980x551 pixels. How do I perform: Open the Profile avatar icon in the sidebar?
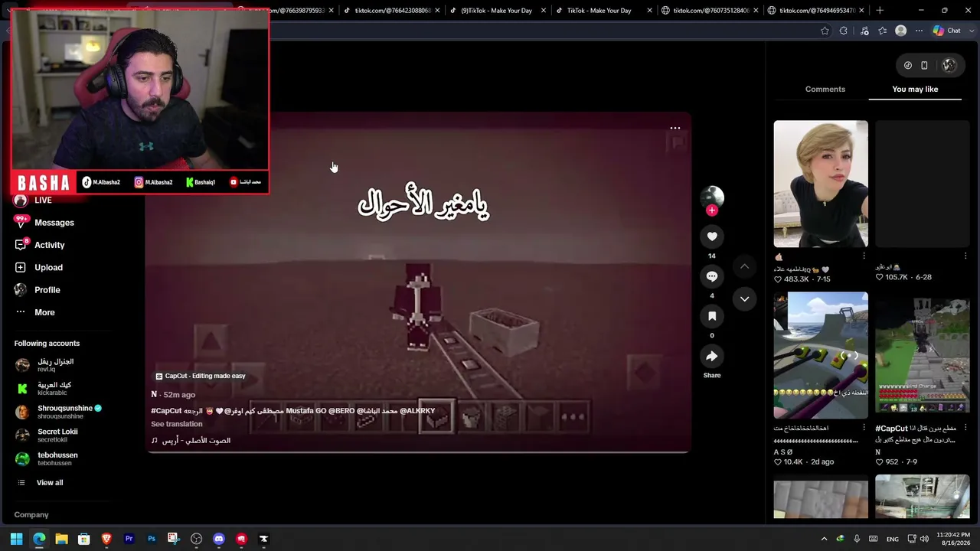[x=21, y=290]
